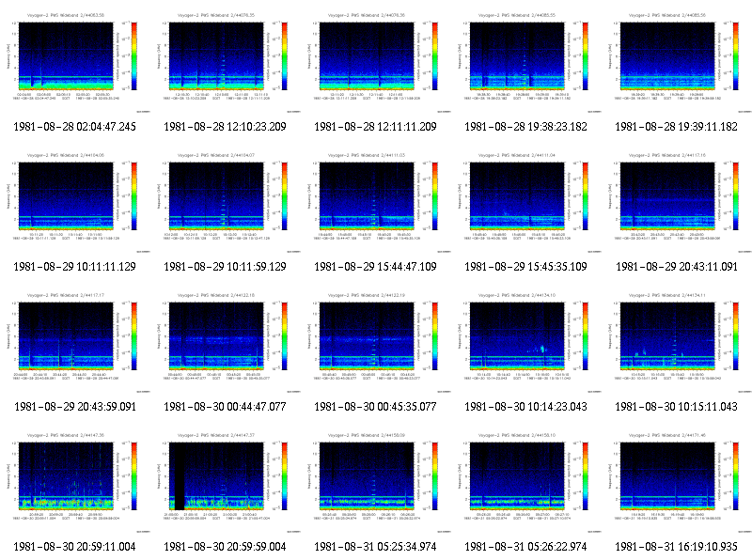Click the caption text 1981-08-29 20:43:59.091
The width and height of the screenshot is (752, 560).
pyautogui.click(x=75, y=407)
